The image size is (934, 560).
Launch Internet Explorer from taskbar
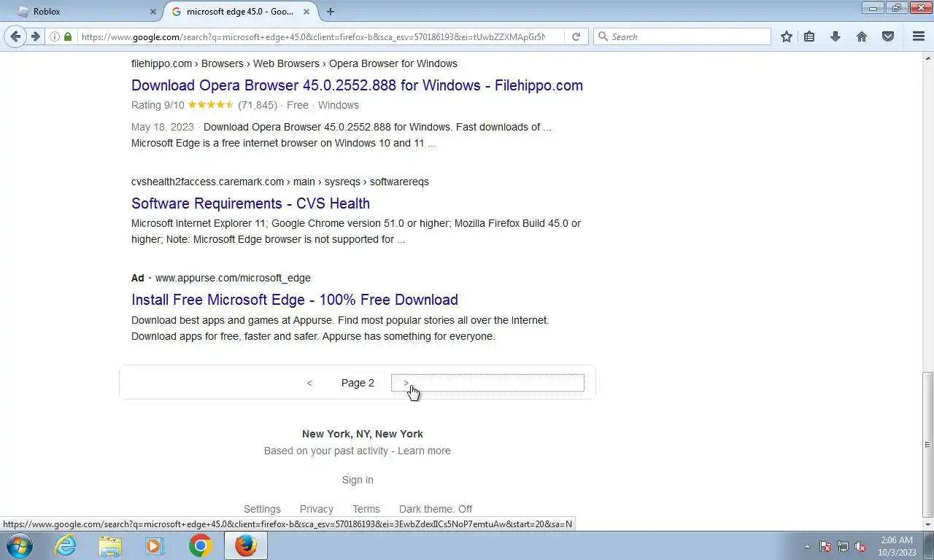[x=65, y=545]
